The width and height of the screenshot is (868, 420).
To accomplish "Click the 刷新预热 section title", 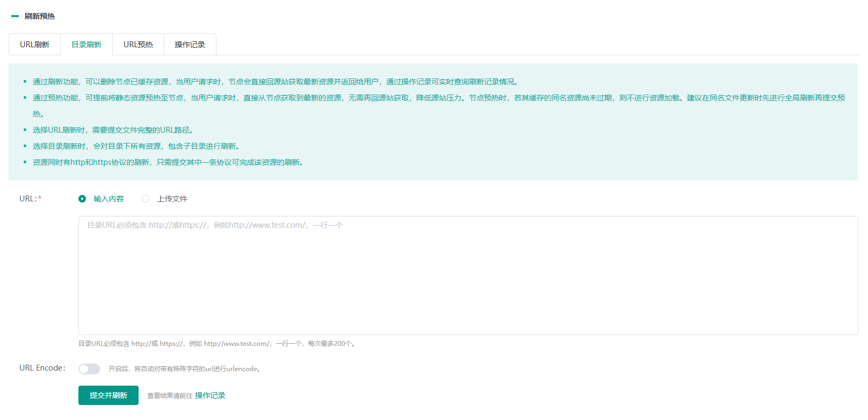I will point(40,16).
